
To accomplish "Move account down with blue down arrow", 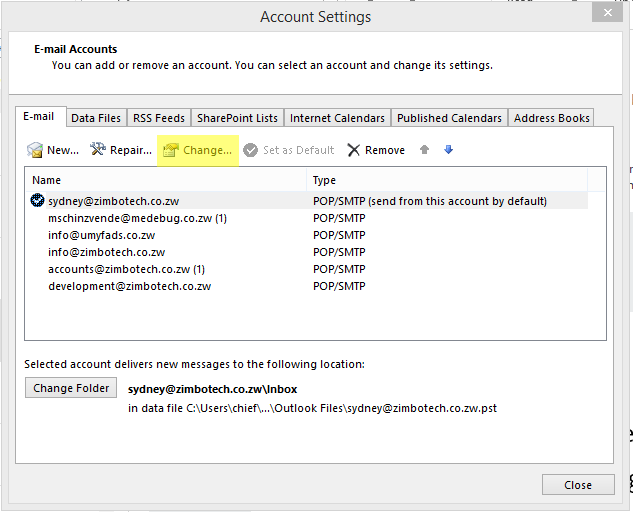I will pyautogui.click(x=448, y=150).
